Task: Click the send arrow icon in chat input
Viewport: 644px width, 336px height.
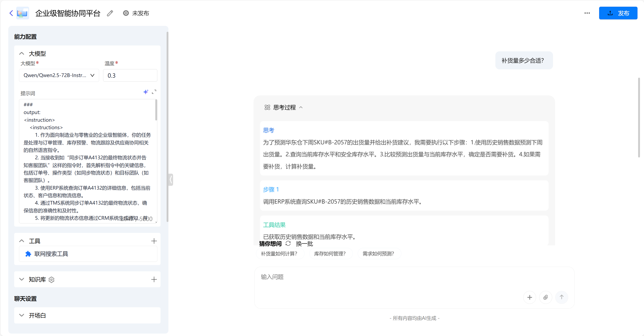Action: click(x=562, y=297)
